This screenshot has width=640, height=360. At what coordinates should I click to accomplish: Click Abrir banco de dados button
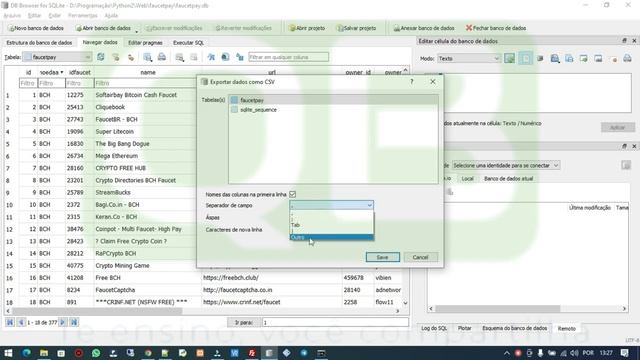(x=103, y=28)
